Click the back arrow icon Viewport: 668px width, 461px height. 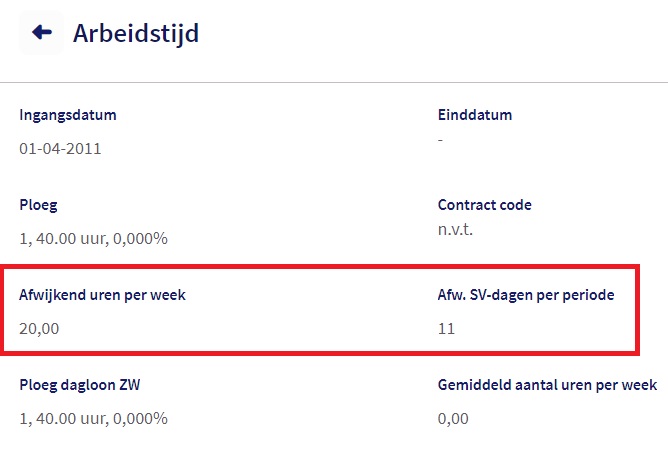tap(41, 32)
